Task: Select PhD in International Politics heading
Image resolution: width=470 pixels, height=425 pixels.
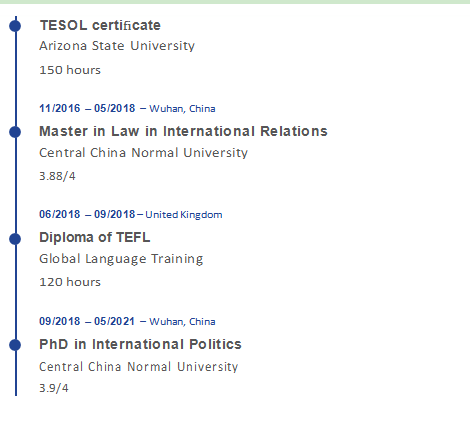Action: click(x=140, y=344)
